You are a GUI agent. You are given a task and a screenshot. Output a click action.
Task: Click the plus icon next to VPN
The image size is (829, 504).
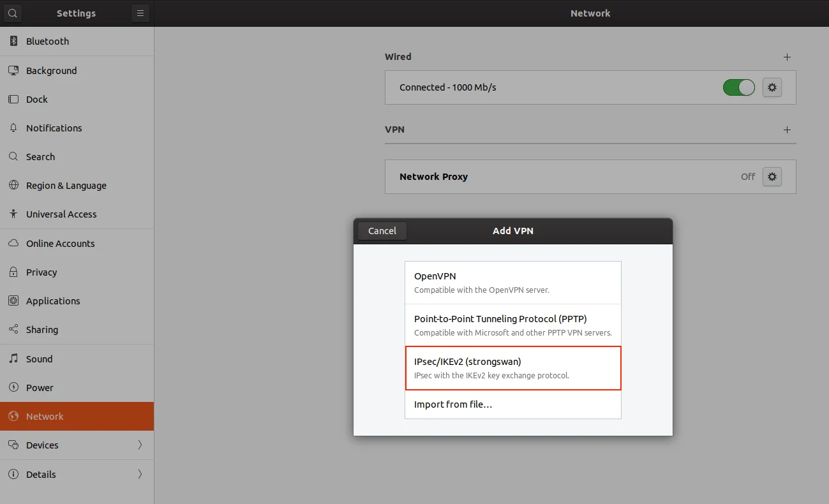787,130
